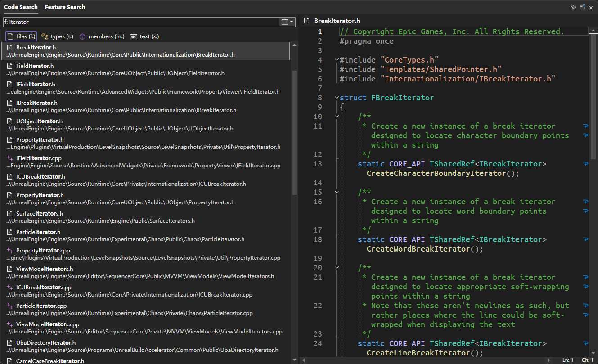Click the BreakIterator.h preview header file icon
Screen dimensions: 598x364
tap(307, 21)
